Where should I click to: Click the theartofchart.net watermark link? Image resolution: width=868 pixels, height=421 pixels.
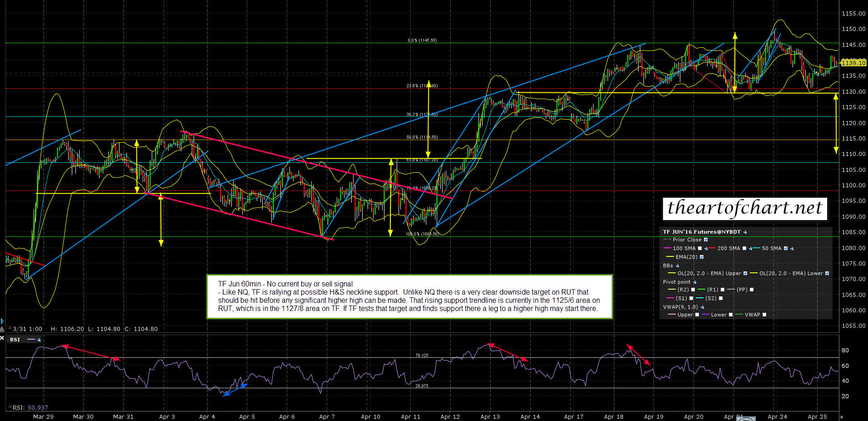744,208
